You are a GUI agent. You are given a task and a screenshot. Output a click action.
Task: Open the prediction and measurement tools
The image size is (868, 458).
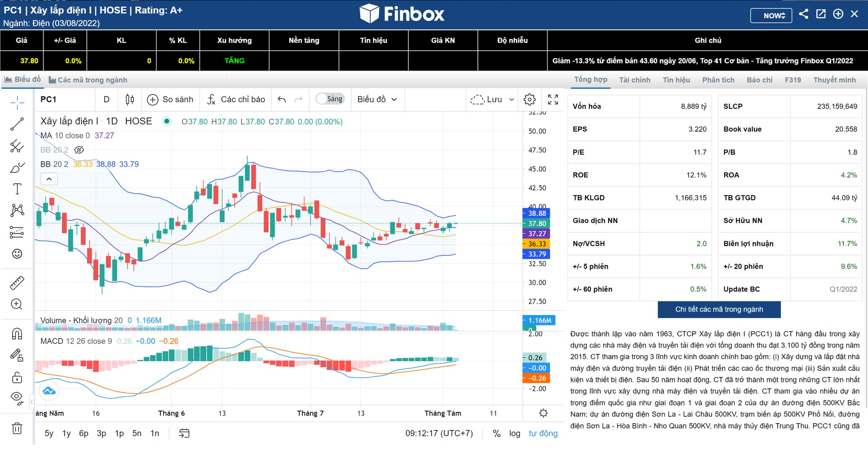point(17,232)
